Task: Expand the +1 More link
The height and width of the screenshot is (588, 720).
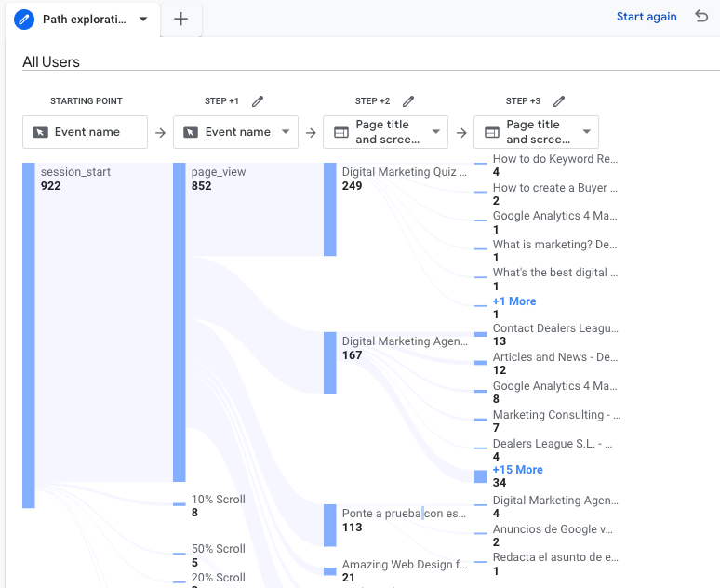Action: click(x=514, y=301)
